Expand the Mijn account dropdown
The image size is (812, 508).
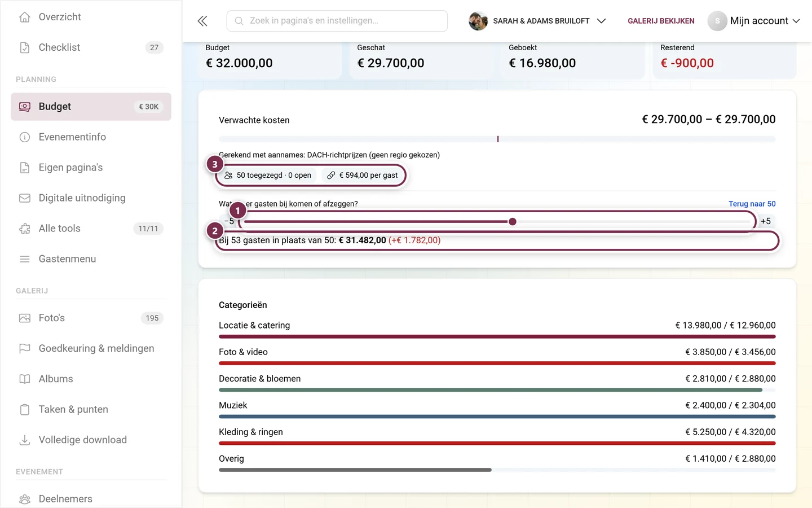point(754,21)
